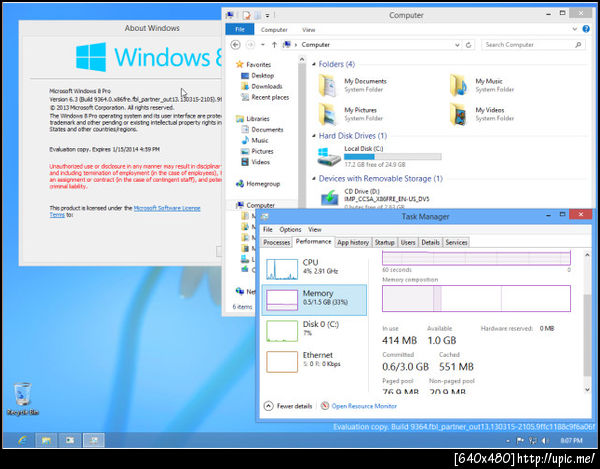Open File Explorer taskbar button
600x469 pixels.
pyautogui.click(x=46, y=440)
